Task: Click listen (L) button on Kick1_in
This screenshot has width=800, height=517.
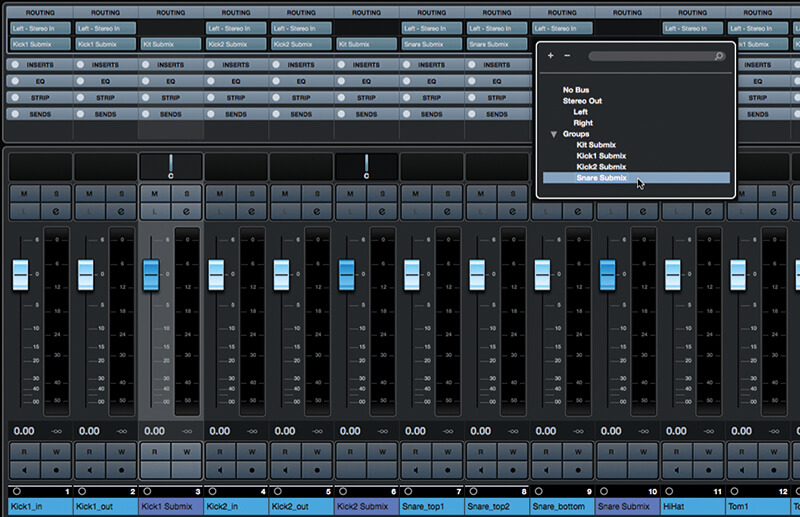Action: coord(24,211)
